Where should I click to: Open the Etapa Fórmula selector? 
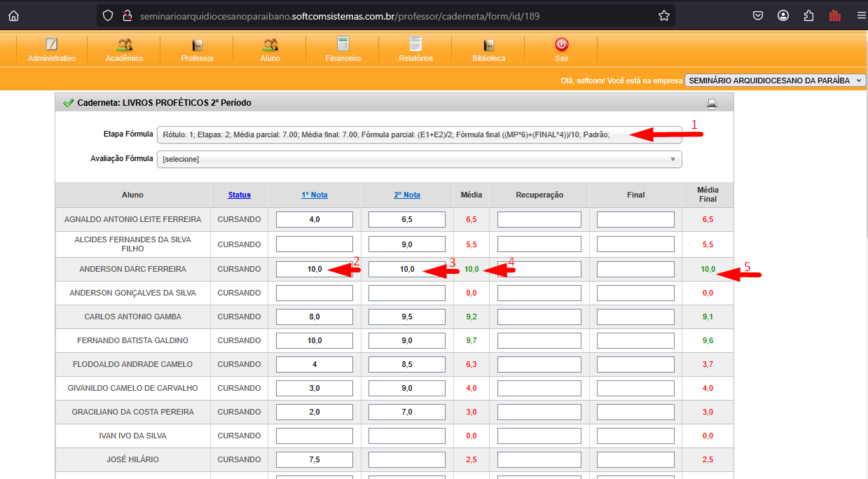[x=419, y=134]
